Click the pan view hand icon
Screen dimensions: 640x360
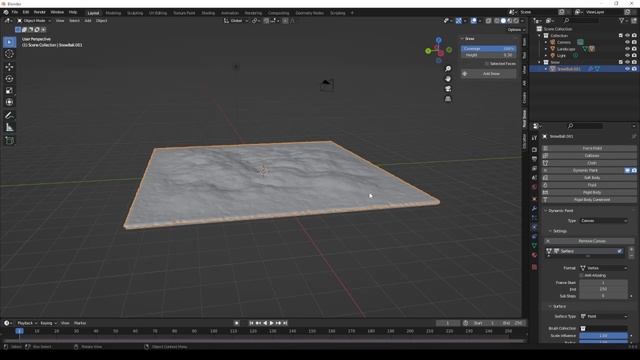(448, 79)
